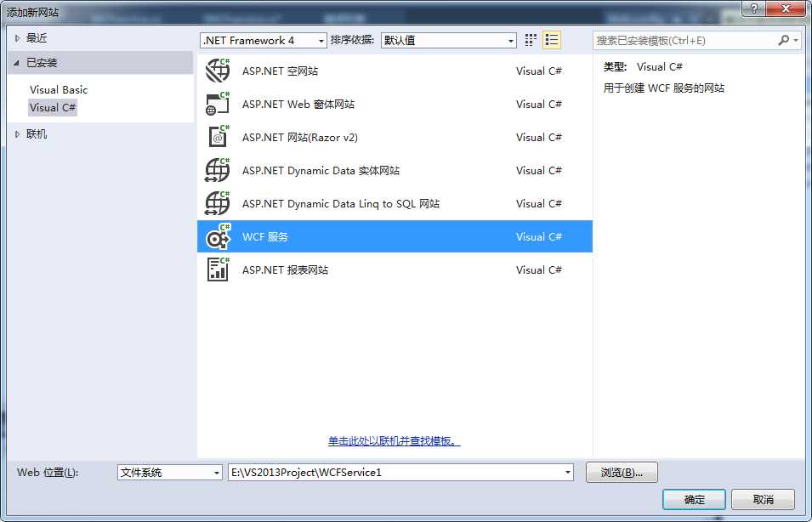This screenshot has height=522, width=812.
Task: Click the search magnifier icon
Action: tap(784, 40)
